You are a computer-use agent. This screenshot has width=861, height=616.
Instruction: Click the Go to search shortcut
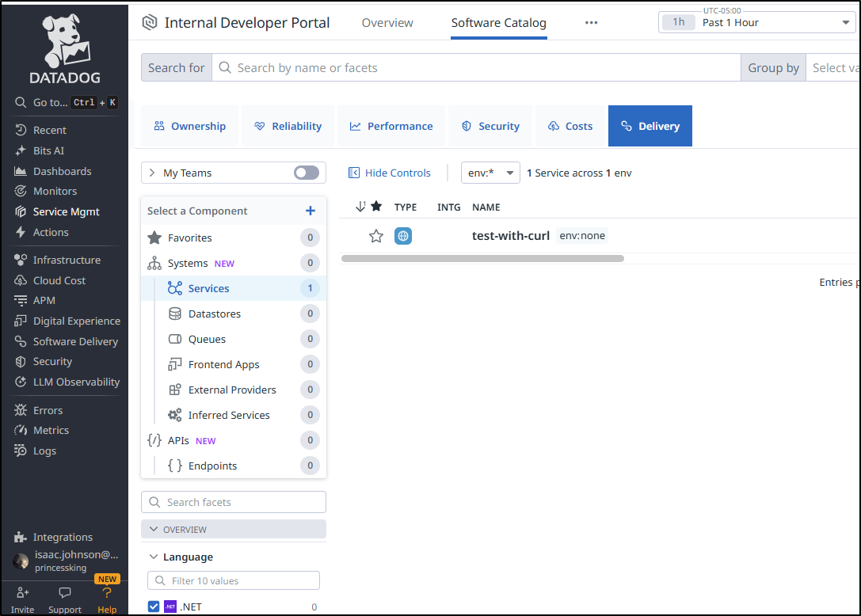pos(66,102)
